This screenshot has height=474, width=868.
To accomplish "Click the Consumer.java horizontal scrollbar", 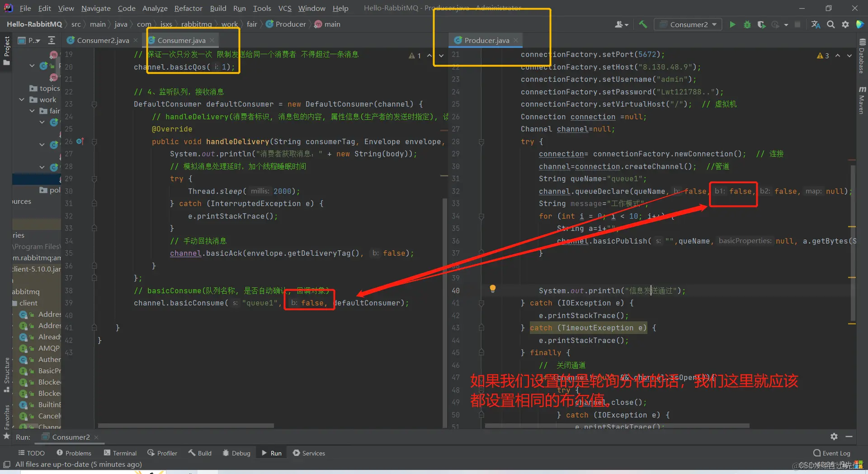I will coord(186,426).
